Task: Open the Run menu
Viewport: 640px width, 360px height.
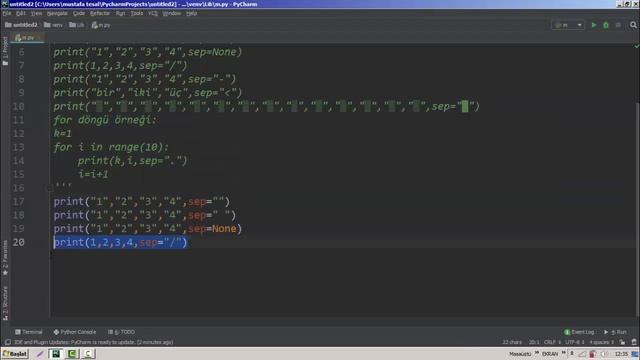Action: click(x=120, y=13)
